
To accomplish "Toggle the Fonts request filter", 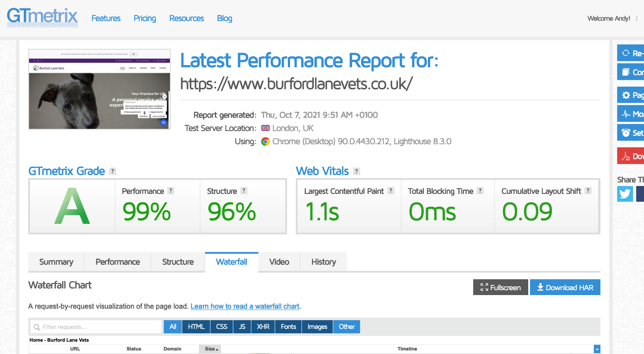I will pyautogui.click(x=288, y=327).
